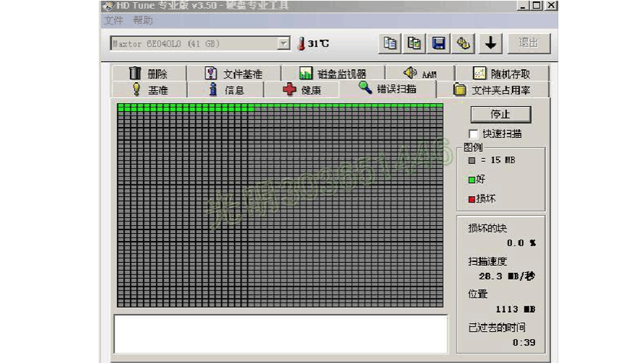Click the save floppy disk icon
This screenshot has height=363, width=644.
[438, 43]
